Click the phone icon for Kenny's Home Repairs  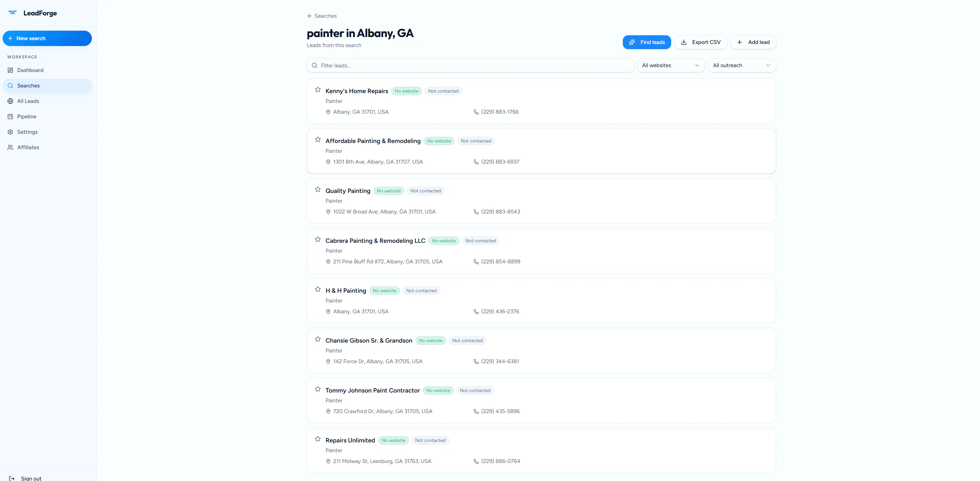[x=476, y=112]
